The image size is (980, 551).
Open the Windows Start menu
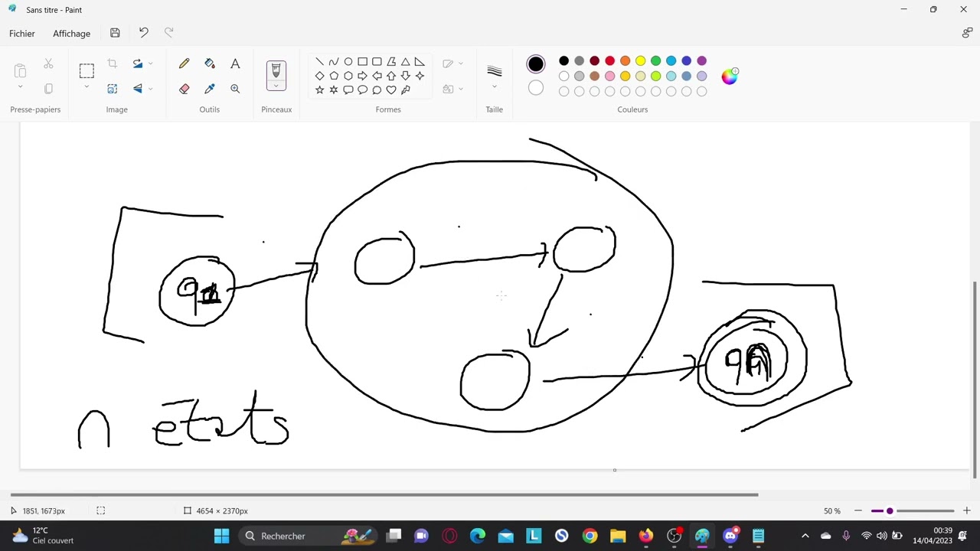click(221, 536)
